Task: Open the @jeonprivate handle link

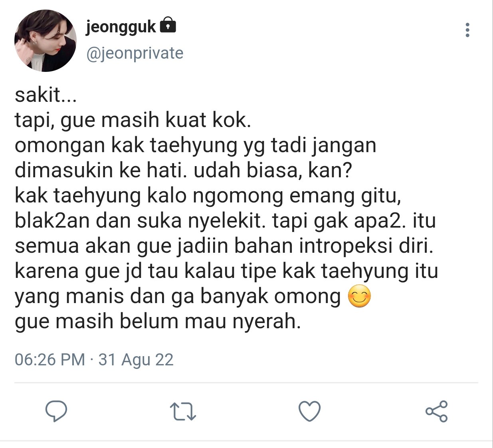Action: point(135,53)
